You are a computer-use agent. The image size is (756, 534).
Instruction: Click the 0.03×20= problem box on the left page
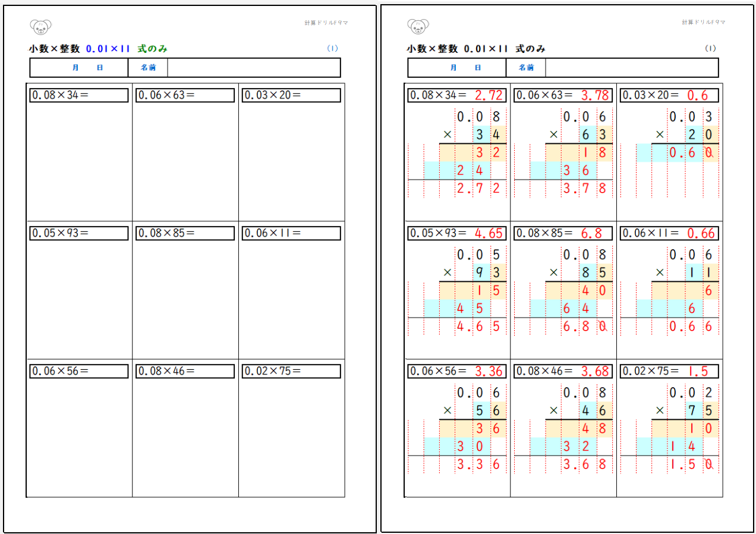(x=291, y=95)
